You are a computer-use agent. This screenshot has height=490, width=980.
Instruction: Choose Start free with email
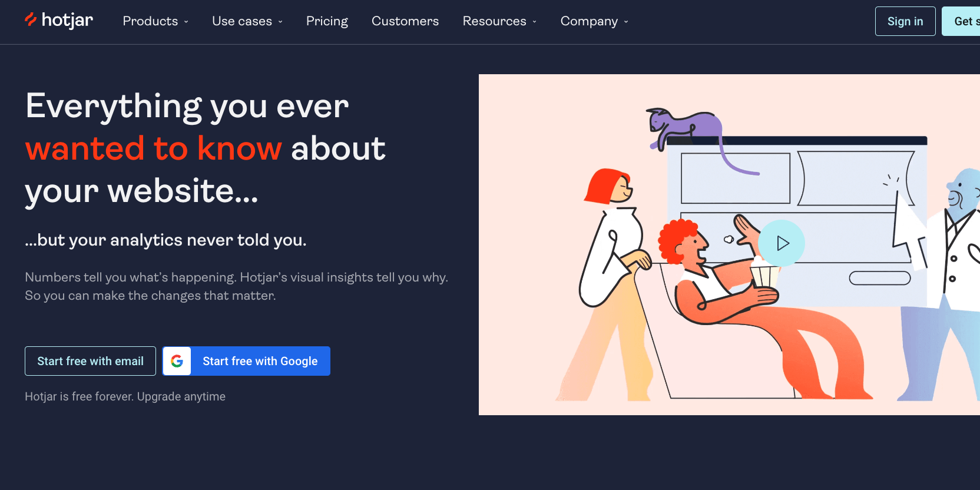coord(90,361)
